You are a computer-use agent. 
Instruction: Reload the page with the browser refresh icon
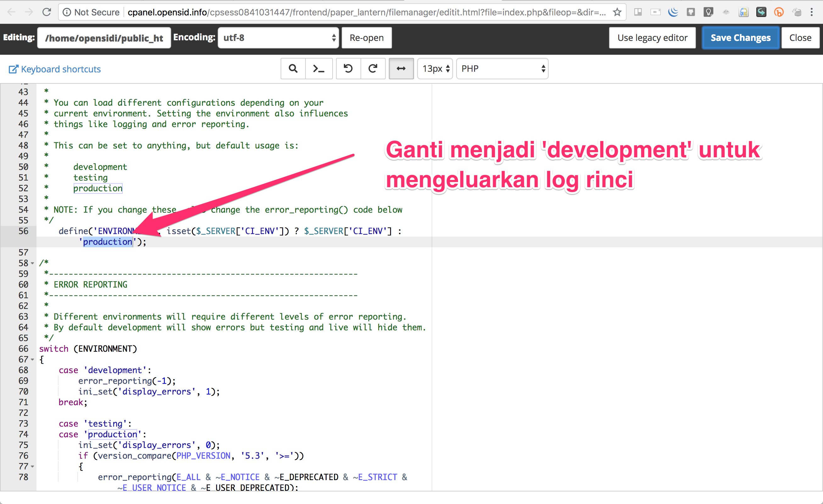[x=47, y=12]
